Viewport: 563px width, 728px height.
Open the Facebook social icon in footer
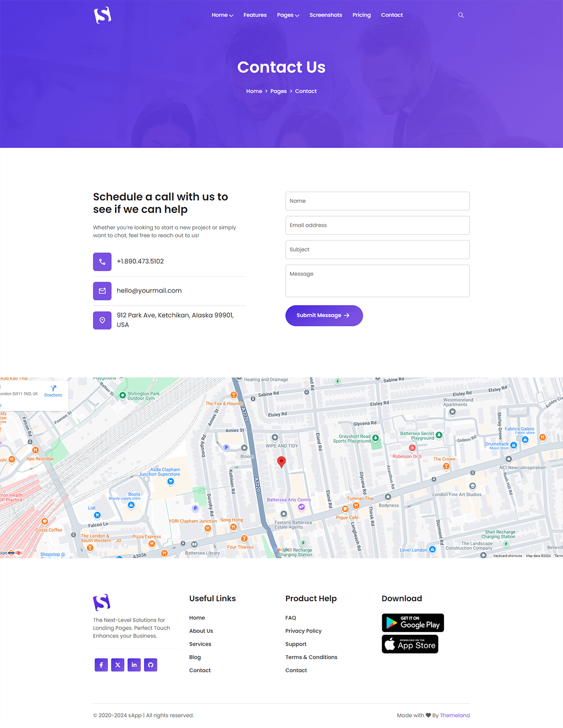pos(101,665)
